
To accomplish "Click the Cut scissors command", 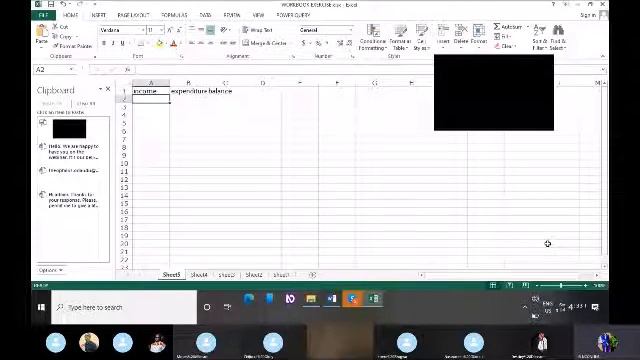I will click(60, 27).
